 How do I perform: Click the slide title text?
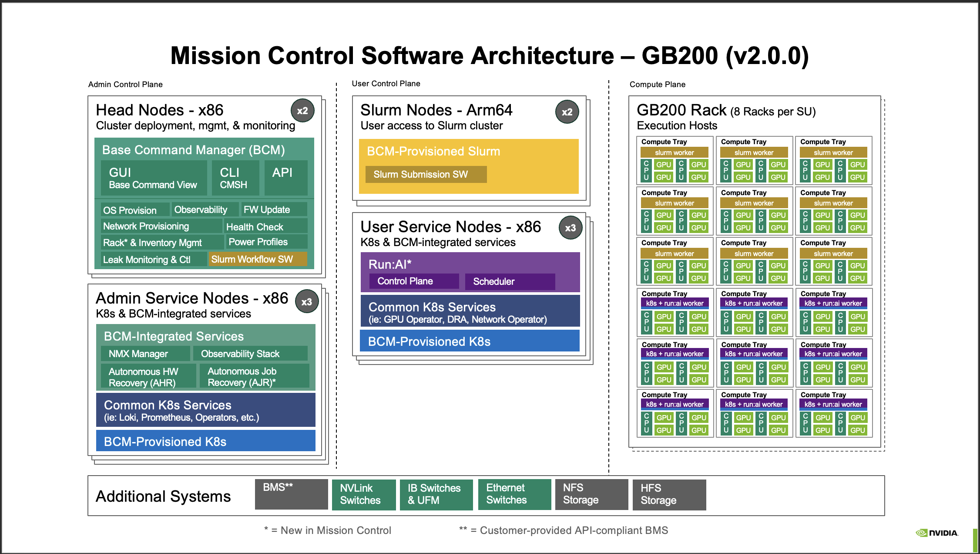click(x=489, y=56)
